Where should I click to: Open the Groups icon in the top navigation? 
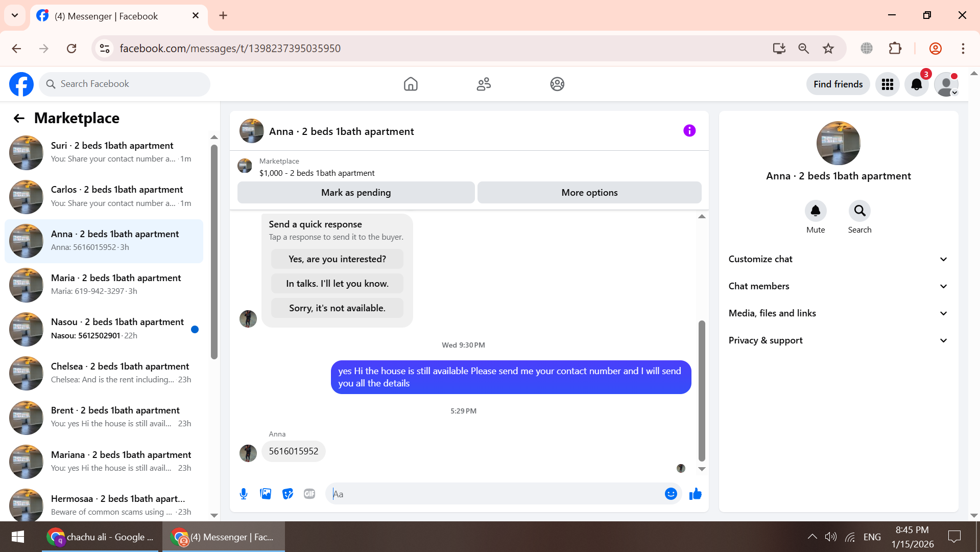[557, 84]
